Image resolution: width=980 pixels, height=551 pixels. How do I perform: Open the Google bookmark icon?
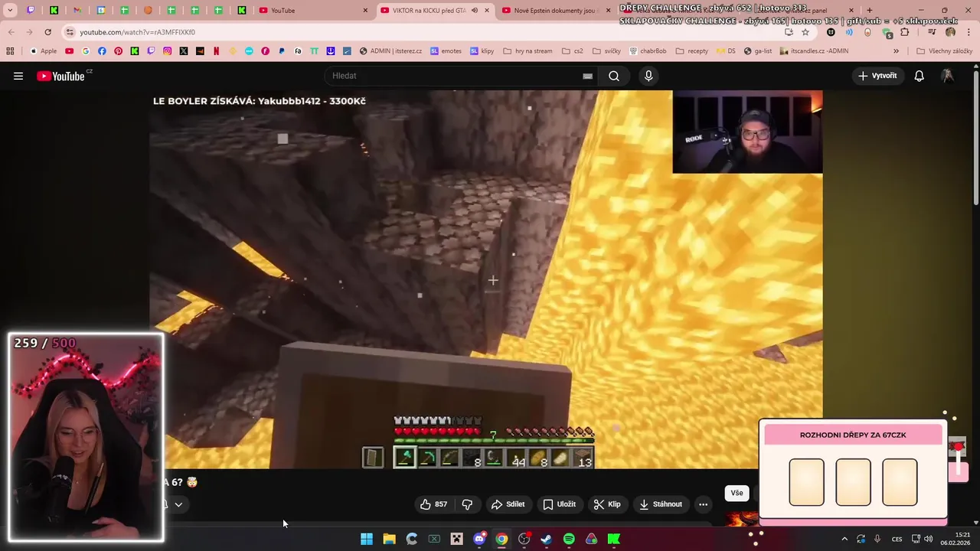point(85,51)
